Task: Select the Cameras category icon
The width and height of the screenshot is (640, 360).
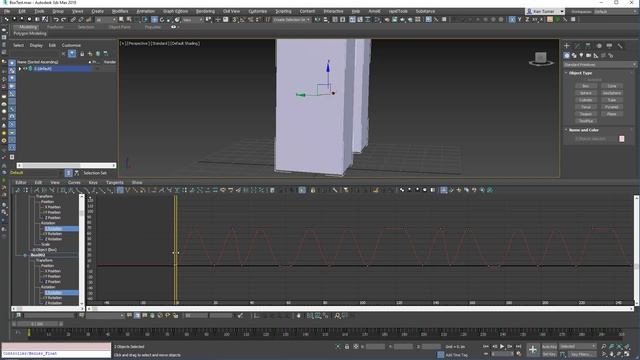Action: click(589, 56)
